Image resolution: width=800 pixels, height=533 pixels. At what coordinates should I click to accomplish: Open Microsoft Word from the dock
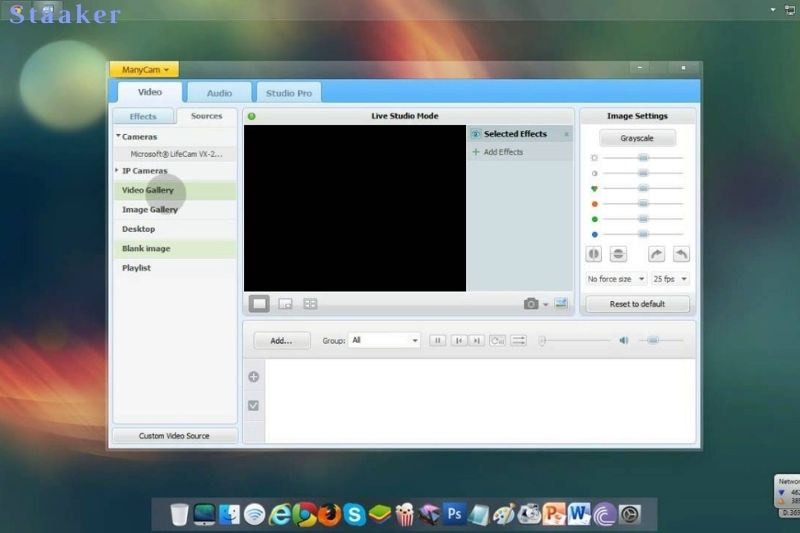point(579,514)
